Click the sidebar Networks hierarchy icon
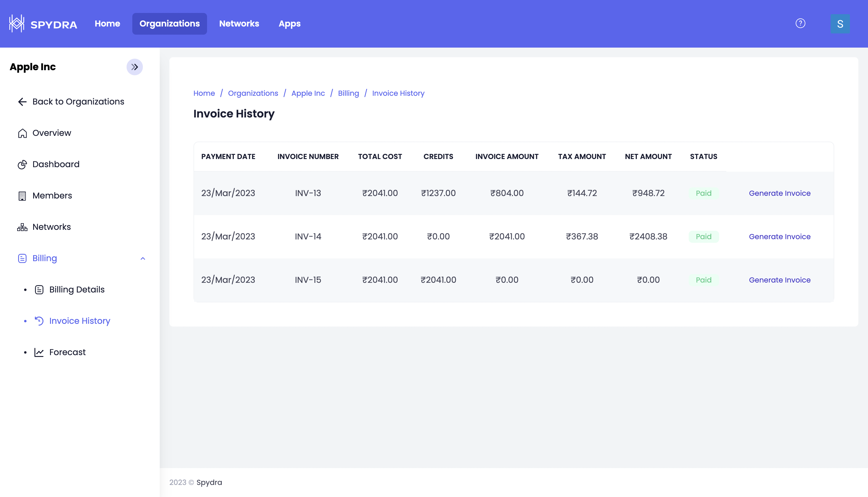This screenshot has width=868, height=497. [x=22, y=227]
